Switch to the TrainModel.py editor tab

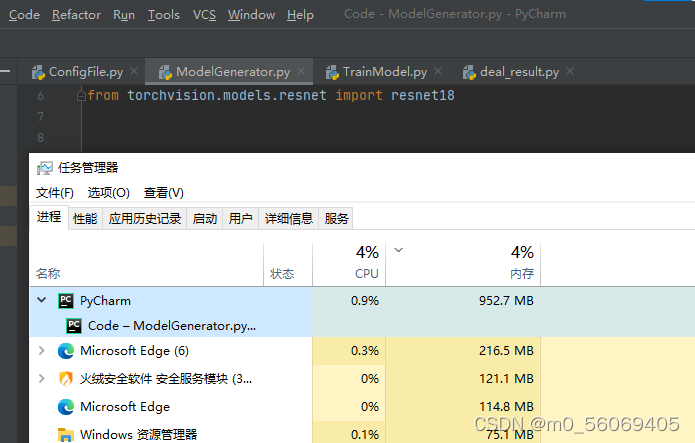[x=385, y=71]
